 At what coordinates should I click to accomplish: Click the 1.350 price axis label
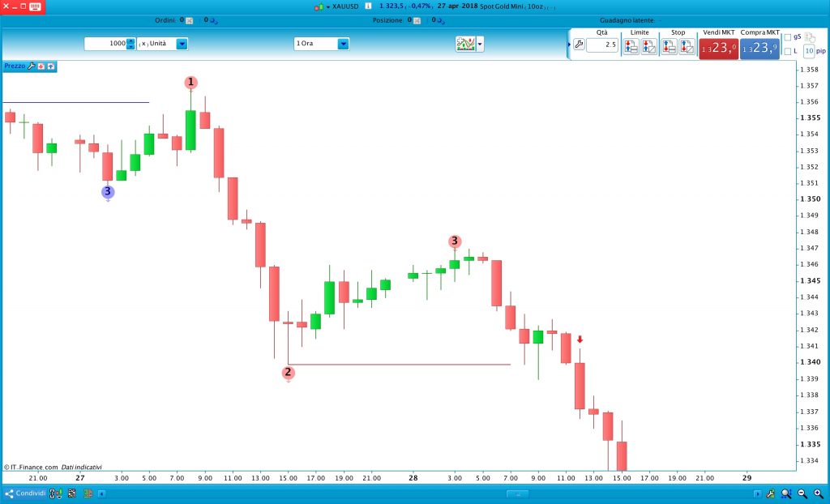click(810, 199)
